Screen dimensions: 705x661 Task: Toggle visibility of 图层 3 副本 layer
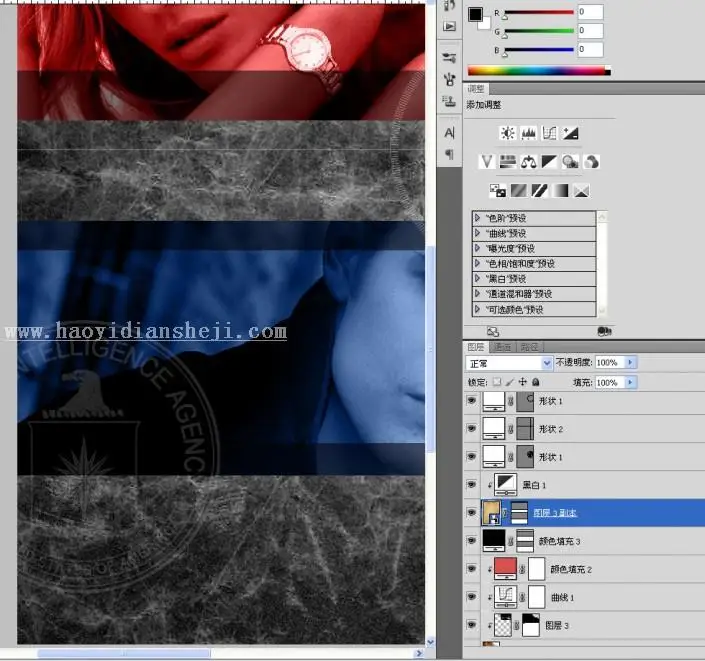[471, 513]
